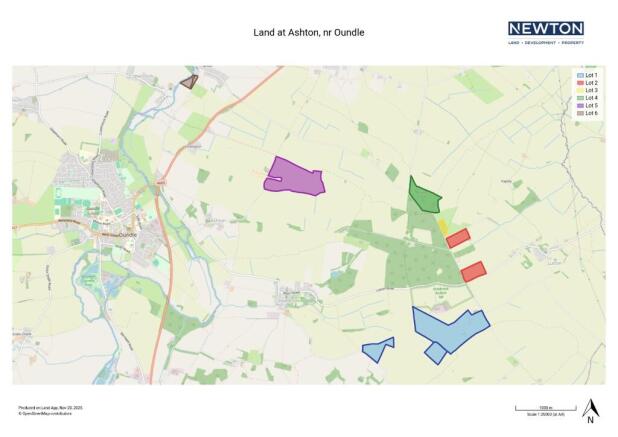Select the blue Lot 1 legend swatch

tap(579, 76)
